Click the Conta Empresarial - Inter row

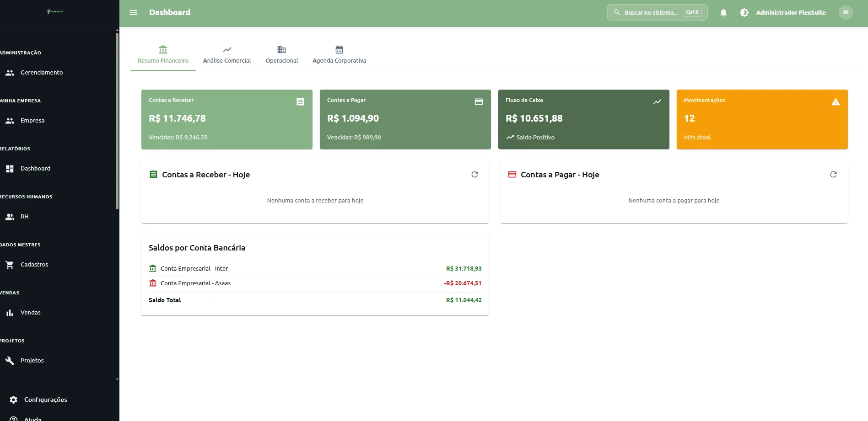click(x=315, y=268)
